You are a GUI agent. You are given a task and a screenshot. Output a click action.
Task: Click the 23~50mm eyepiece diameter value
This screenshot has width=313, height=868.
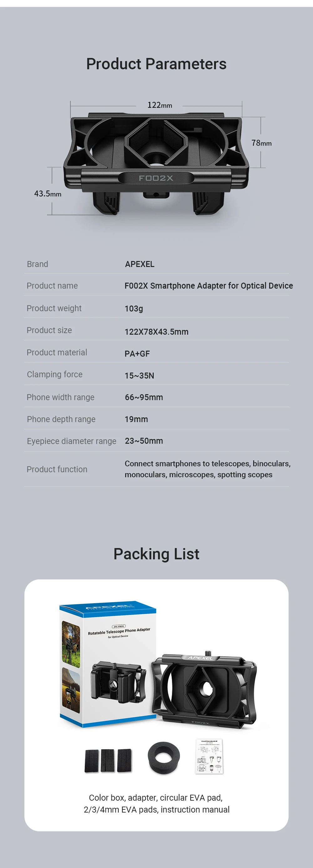[x=144, y=441]
